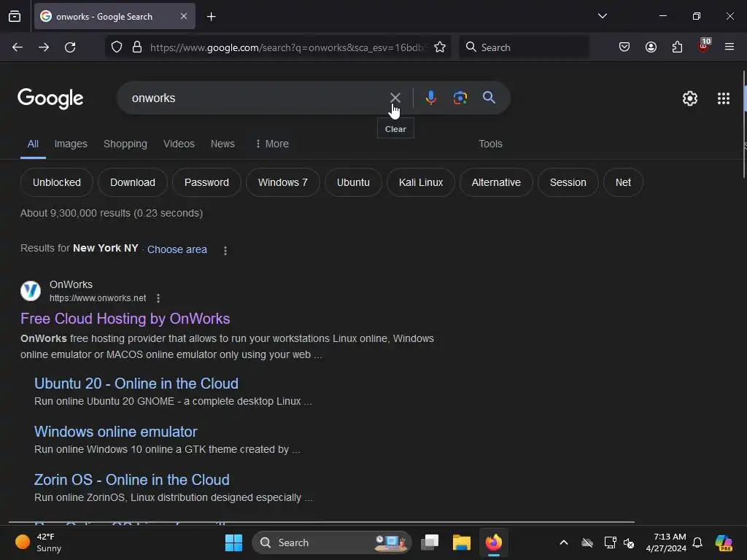Click the uBlock extension icon with badge 10

pos(704,46)
